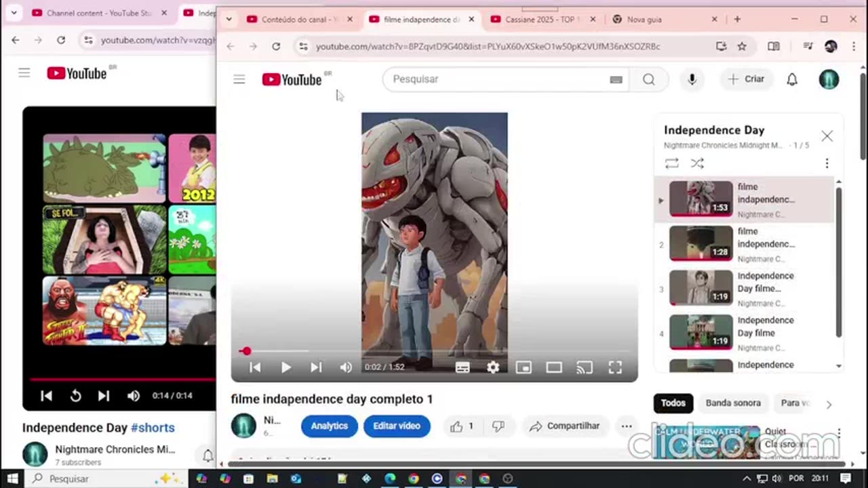Open YouTube notifications bell

pos(791,79)
